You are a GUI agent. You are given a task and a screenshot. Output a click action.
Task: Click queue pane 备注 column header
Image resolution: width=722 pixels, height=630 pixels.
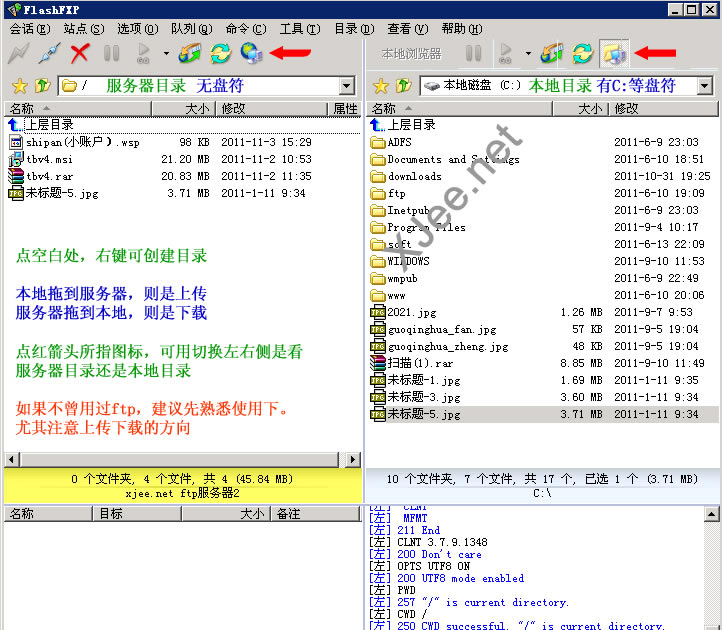point(315,514)
